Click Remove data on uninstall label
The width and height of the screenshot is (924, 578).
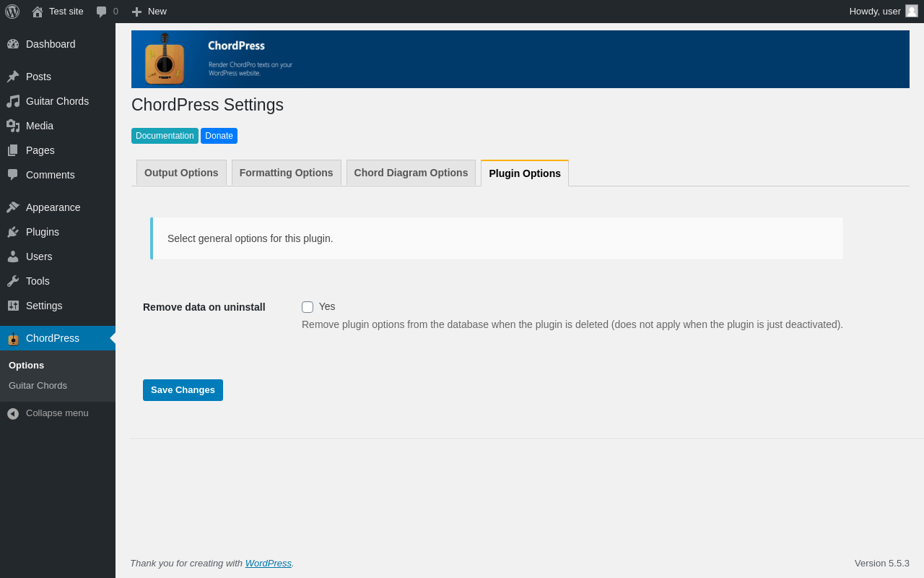(x=204, y=307)
